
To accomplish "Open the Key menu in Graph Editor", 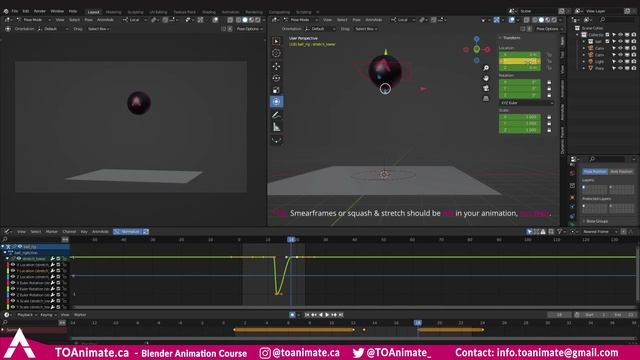I will [x=84, y=232].
